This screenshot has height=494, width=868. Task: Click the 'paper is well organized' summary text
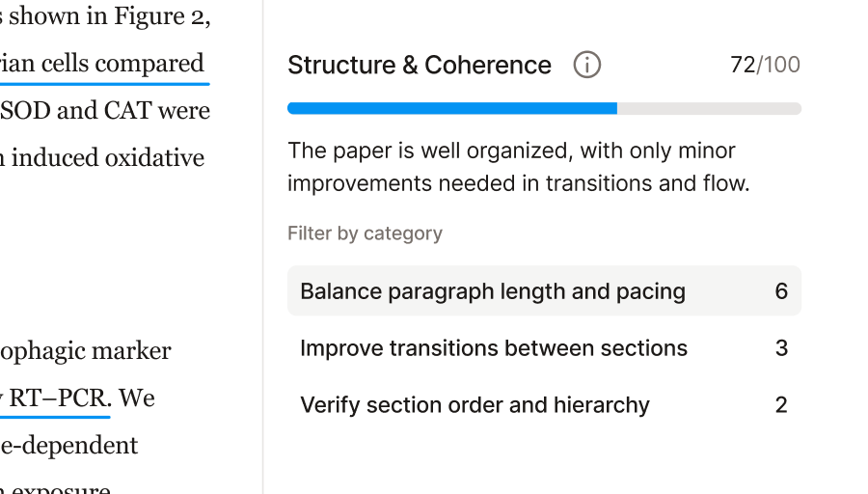(518, 166)
